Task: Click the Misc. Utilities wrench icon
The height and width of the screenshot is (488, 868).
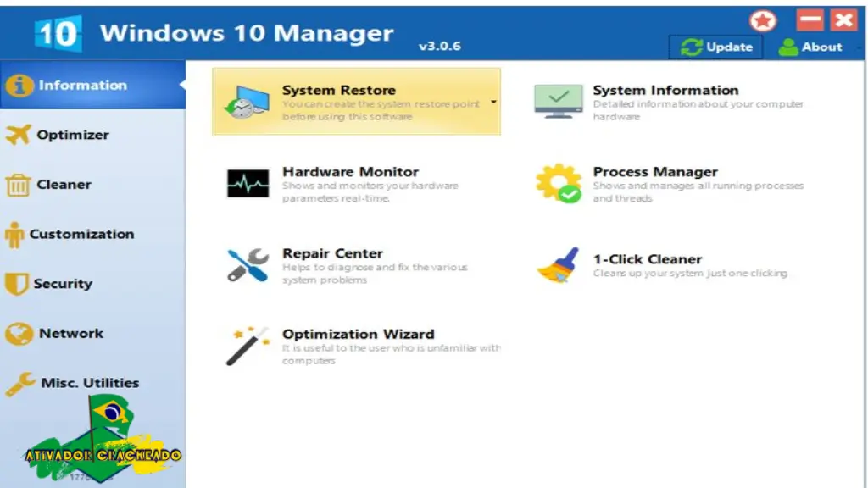Action: pyautogui.click(x=20, y=384)
